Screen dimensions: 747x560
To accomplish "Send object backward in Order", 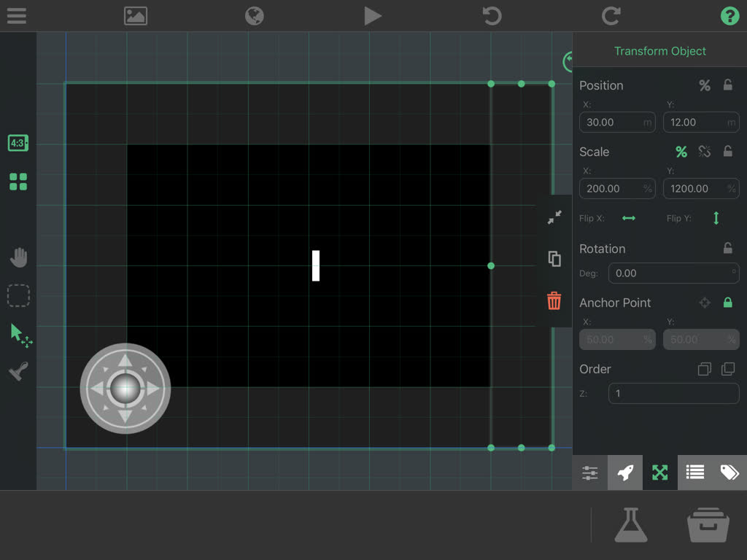I will (x=705, y=369).
